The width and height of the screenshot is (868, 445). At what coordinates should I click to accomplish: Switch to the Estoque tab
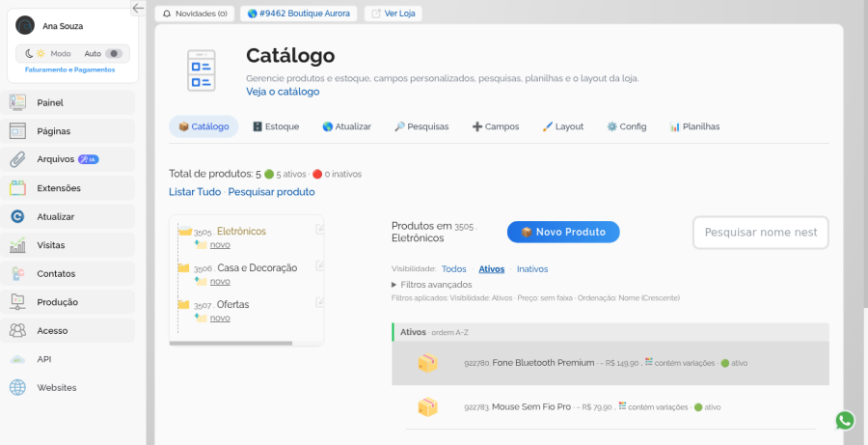[x=276, y=126]
